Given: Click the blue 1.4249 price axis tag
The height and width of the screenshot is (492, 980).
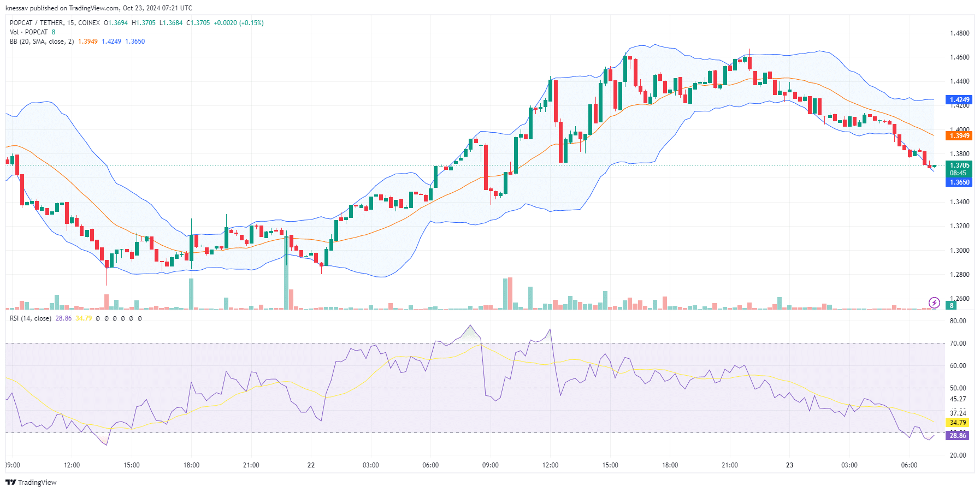Looking at the screenshot, I should [x=959, y=100].
